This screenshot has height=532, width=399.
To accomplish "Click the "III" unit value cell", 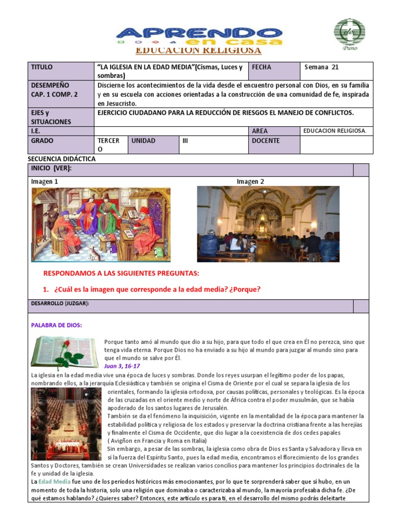I will tap(214, 145).
